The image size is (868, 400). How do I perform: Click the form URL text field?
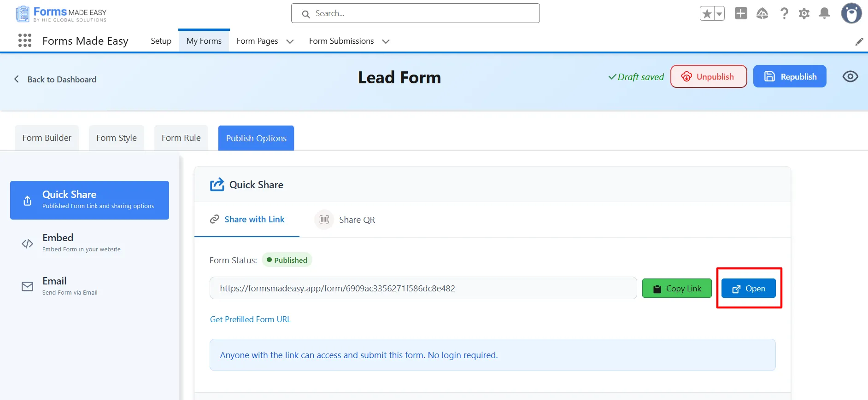tap(422, 288)
